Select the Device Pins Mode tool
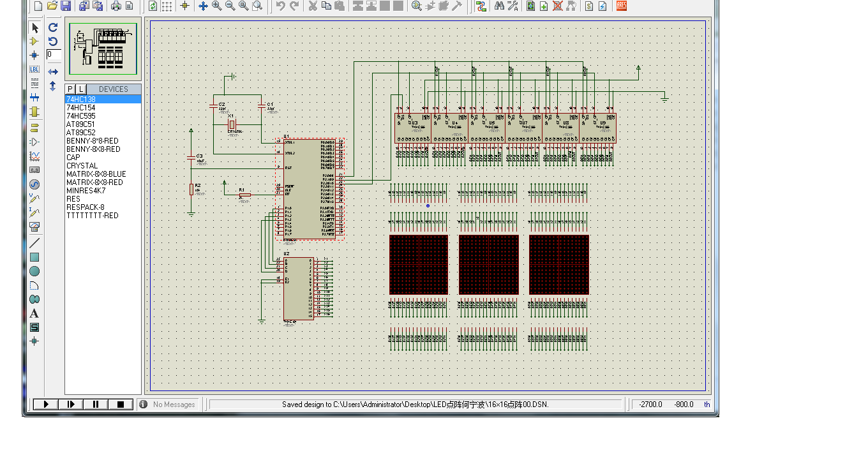 [34, 142]
